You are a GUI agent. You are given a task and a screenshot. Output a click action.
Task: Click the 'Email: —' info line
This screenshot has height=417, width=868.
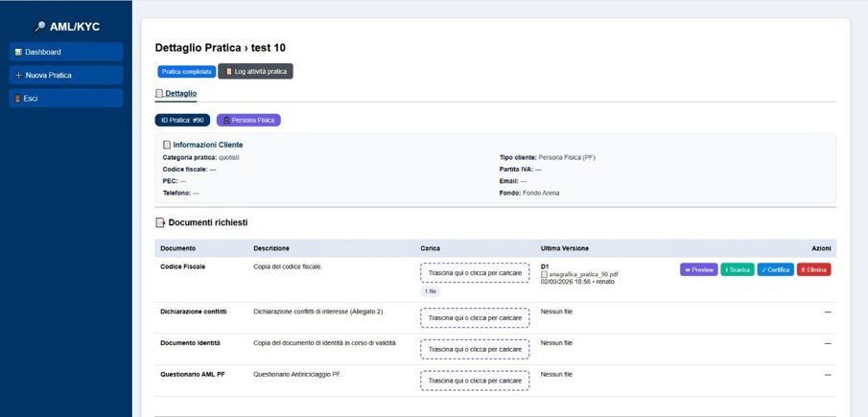point(513,181)
